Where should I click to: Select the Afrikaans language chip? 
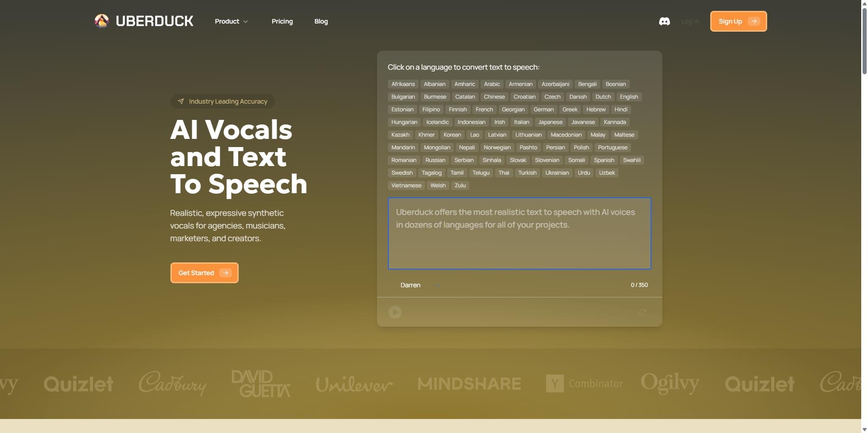click(x=403, y=84)
